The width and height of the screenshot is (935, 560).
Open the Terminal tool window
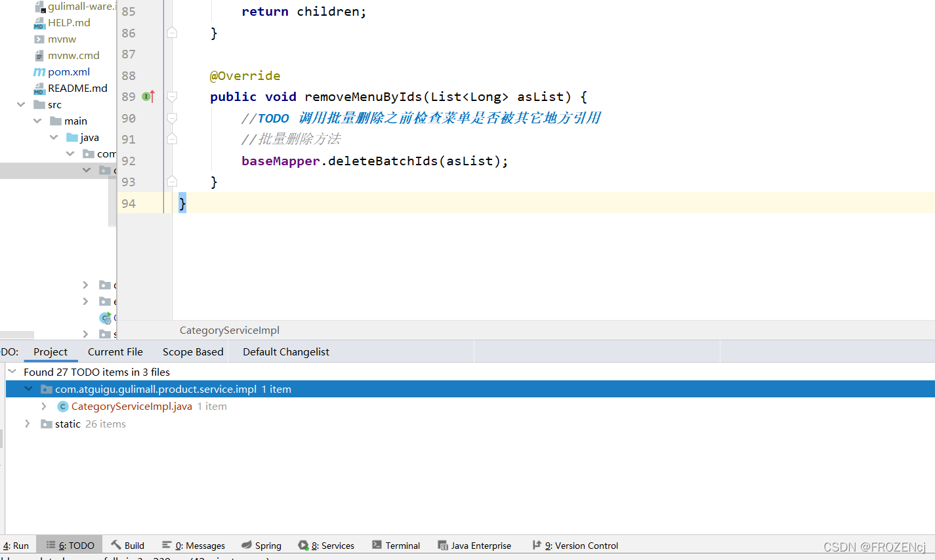[x=396, y=546]
